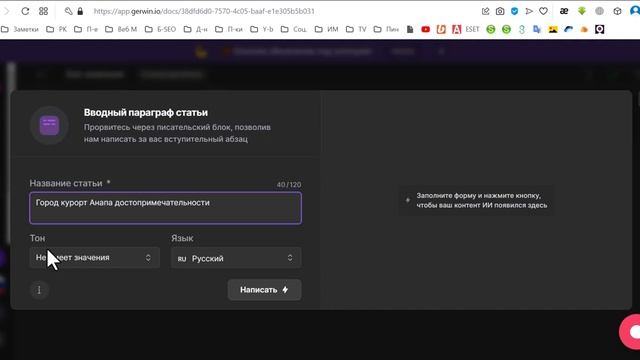The width and height of the screenshot is (640, 360).
Task: Click the round three dots options button
Action: click(x=39, y=290)
